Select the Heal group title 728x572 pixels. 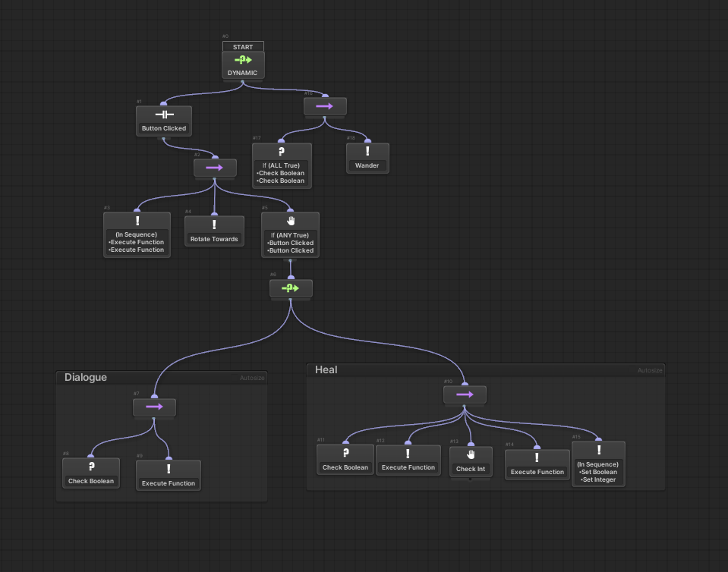pos(326,369)
